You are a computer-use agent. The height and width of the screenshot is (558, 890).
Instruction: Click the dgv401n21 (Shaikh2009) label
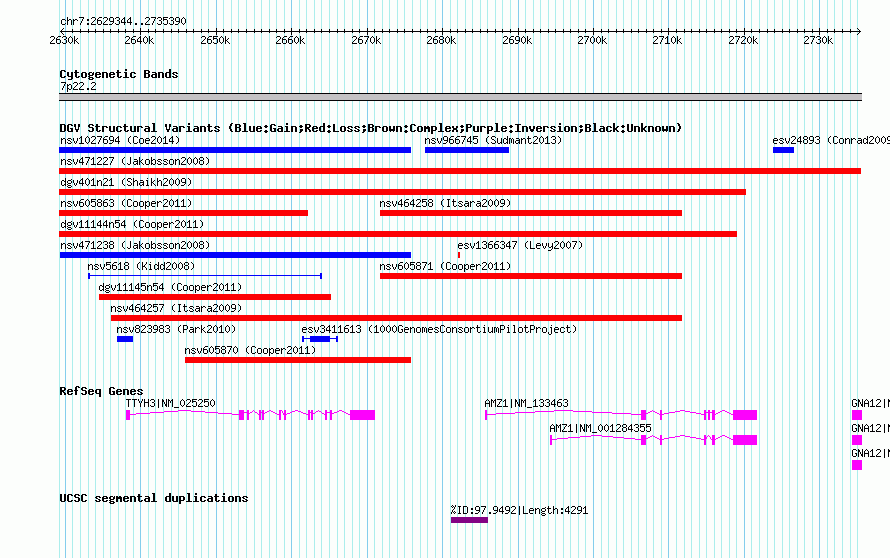pos(126,182)
